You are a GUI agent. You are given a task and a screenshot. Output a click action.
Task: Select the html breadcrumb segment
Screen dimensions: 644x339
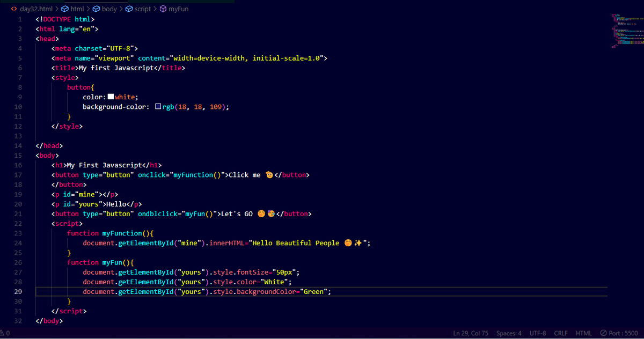72,9
